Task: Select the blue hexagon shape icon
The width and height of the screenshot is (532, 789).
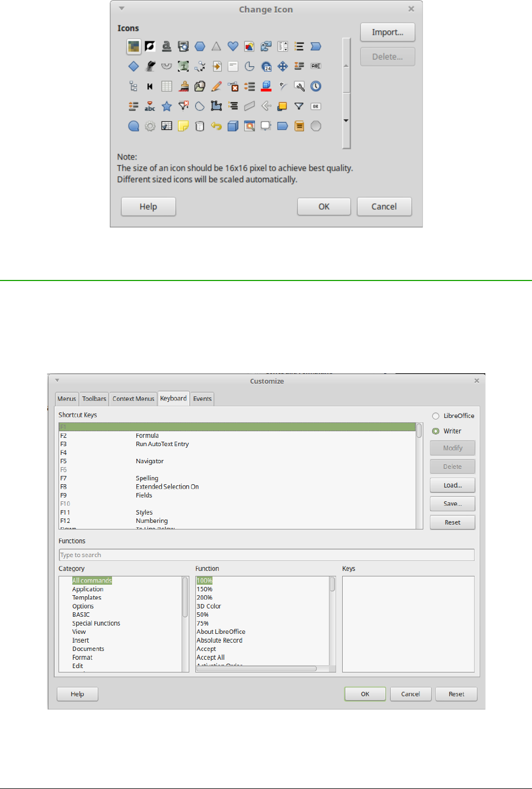Action: pos(200,46)
